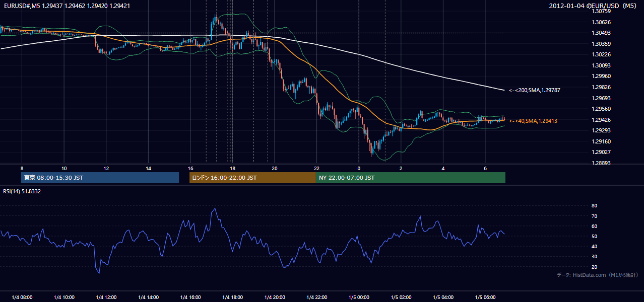Click the 1/4 08:00 time axis label

click(22, 297)
